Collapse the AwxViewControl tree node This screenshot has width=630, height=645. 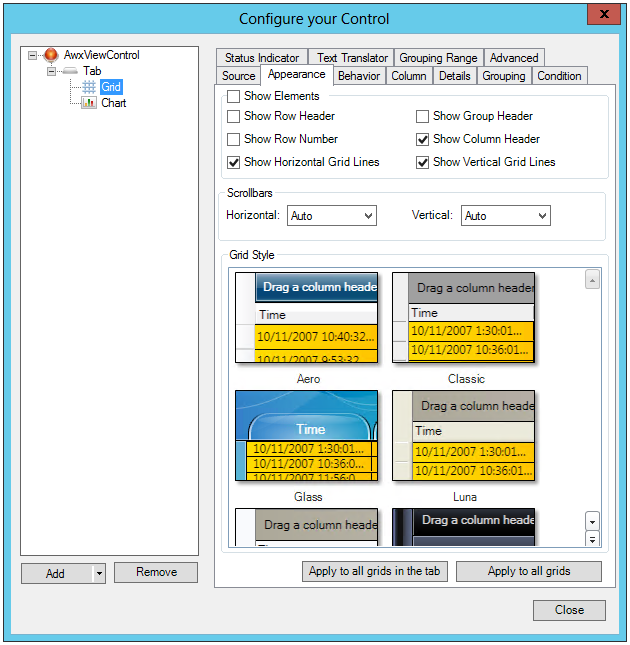(x=33, y=55)
